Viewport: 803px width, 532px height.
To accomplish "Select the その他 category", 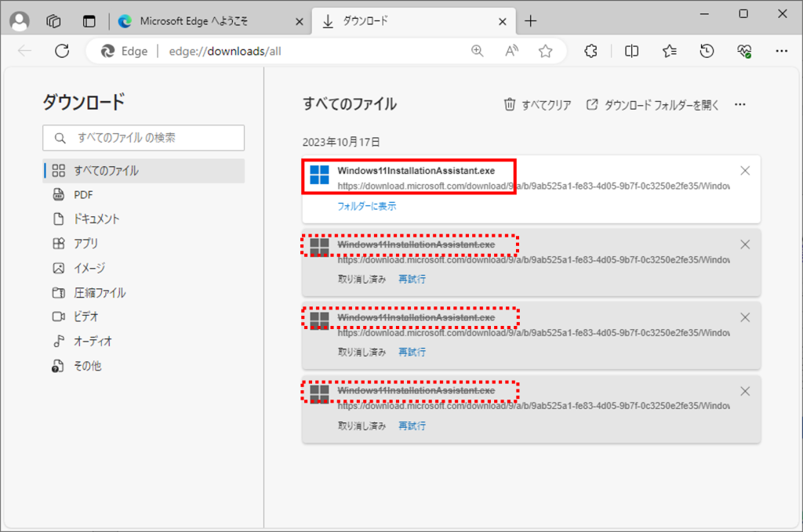I will pos(144,366).
